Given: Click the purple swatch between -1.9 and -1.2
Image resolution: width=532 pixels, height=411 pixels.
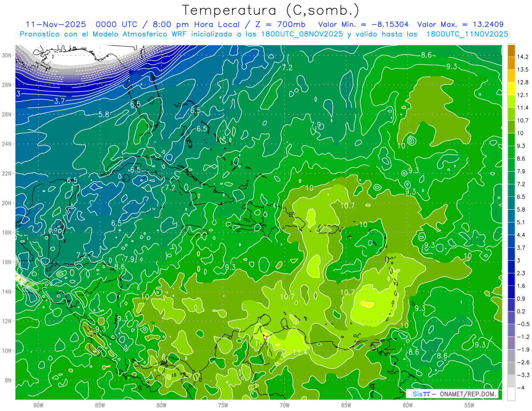Looking at the screenshot, I should pyautogui.click(x=511, y=343).
